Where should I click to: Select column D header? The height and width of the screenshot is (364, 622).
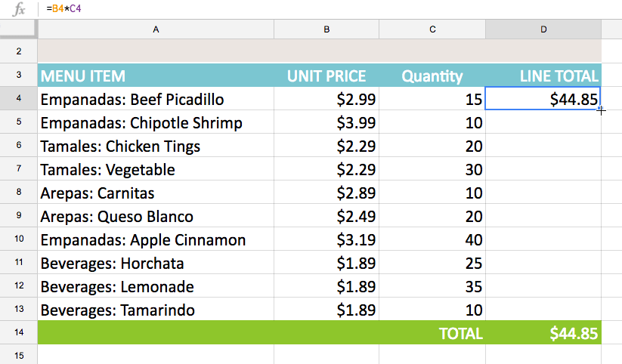click(543, 29)
